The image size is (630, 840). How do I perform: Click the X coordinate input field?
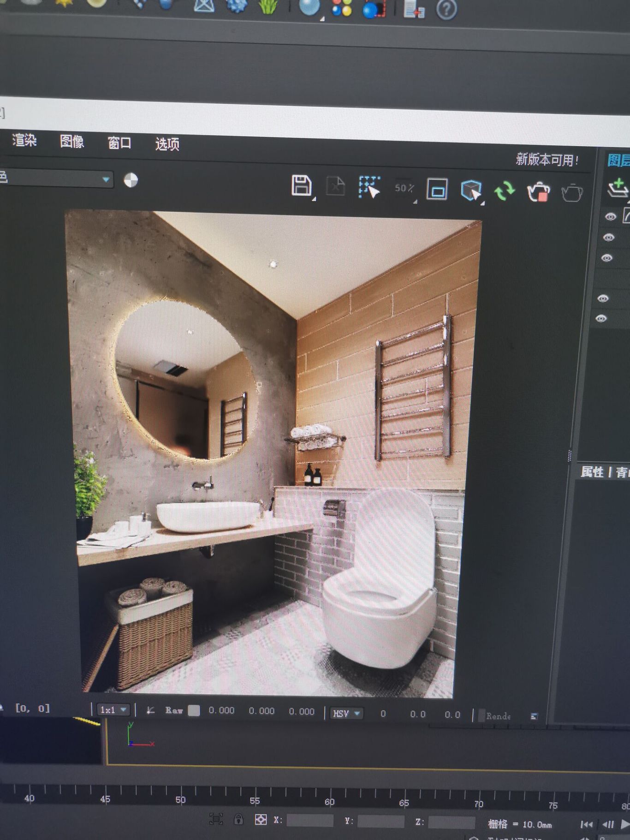(310, 820)
